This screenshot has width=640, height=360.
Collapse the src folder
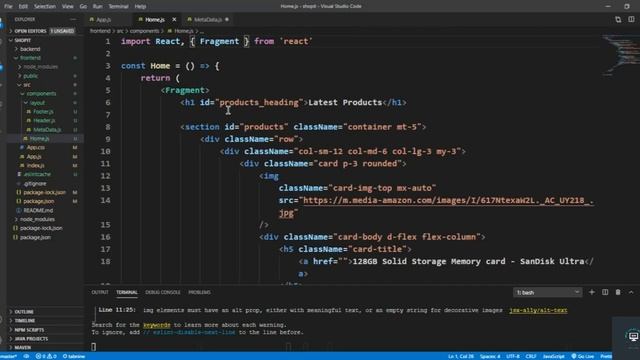pyautogui.click(x=27, y=85)
